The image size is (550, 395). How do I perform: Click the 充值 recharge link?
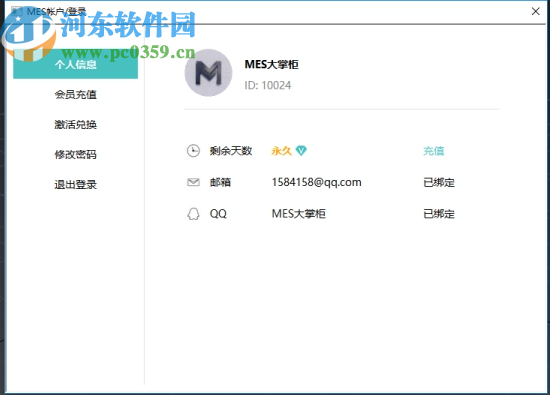coord(434,151)
